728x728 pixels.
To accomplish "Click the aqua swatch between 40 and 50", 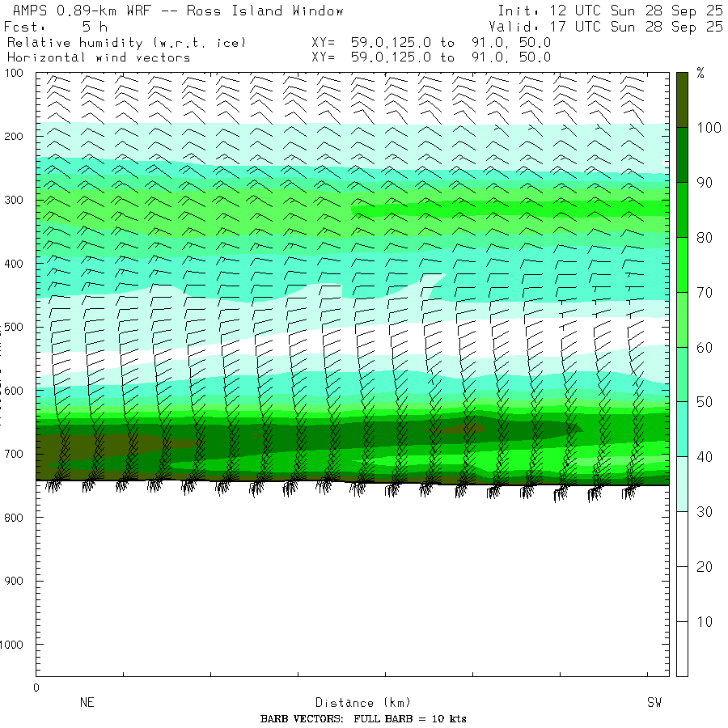I will 682,429.
